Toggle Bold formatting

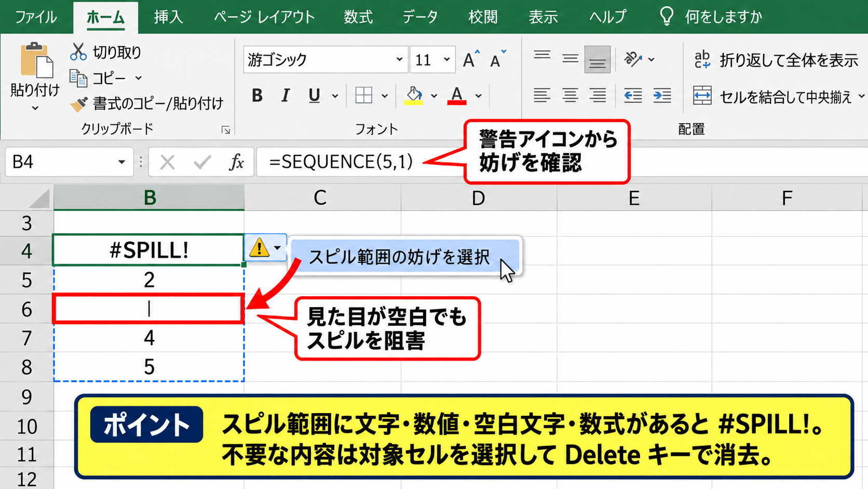(x=257, y=96)
